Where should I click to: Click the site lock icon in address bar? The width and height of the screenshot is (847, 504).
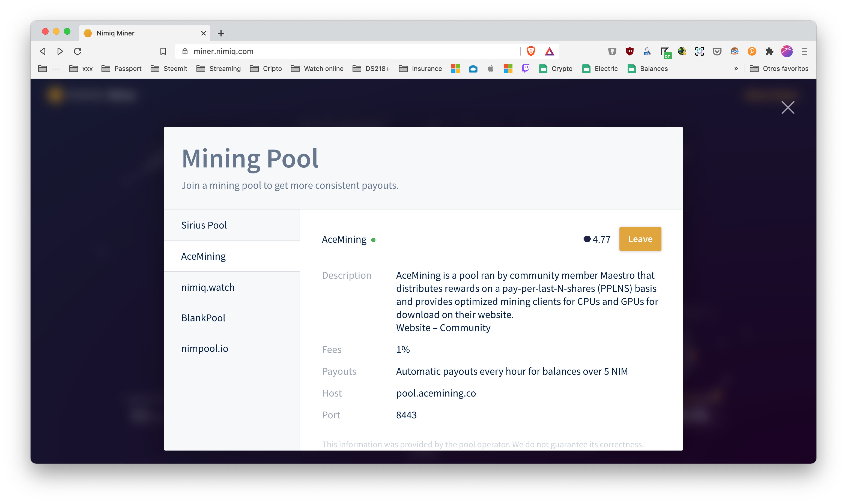tap(185, 51)
